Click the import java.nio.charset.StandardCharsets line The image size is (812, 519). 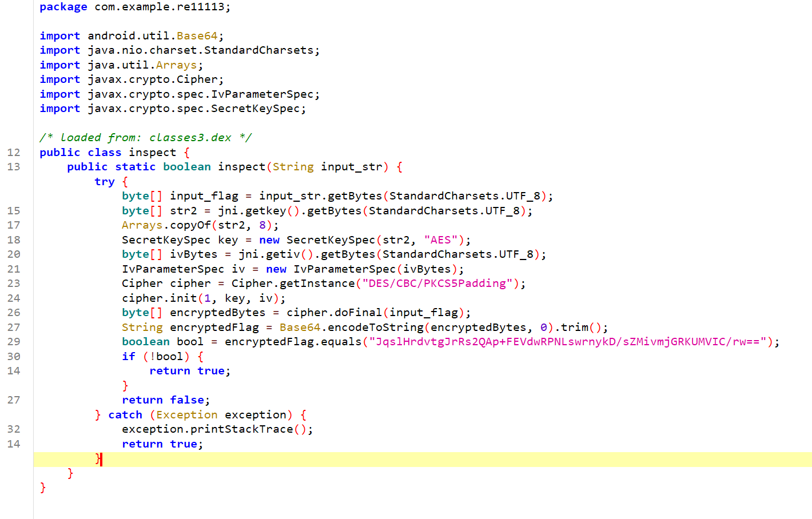180,50
